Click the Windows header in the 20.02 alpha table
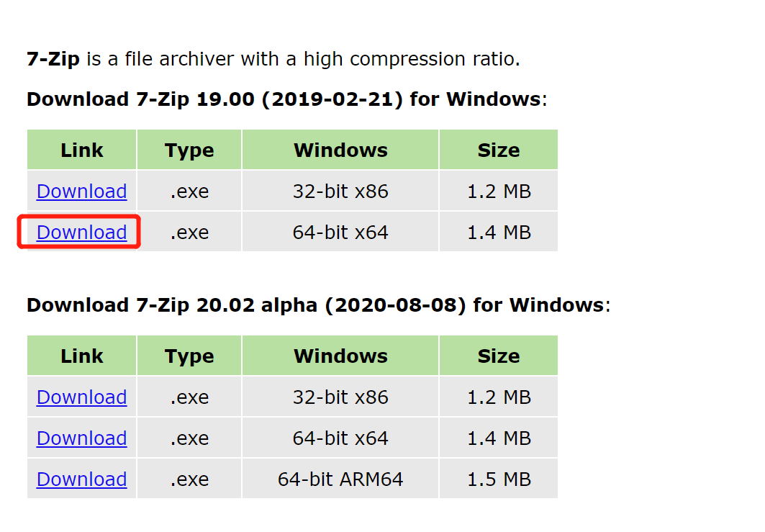 coord(340,356)
